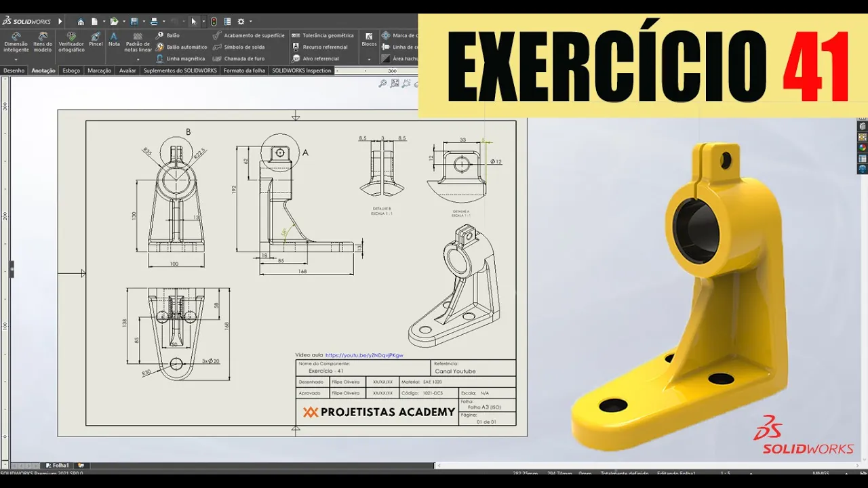Click Acabamento de superfície
868x488 pixels.
(249, 35)
